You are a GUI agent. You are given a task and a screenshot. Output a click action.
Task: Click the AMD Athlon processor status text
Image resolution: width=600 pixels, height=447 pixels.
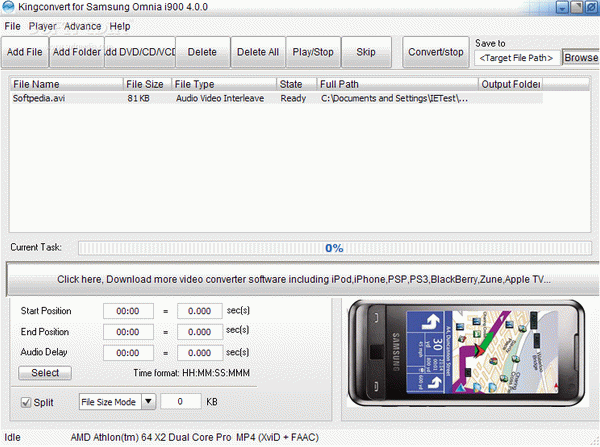(151, 437)
